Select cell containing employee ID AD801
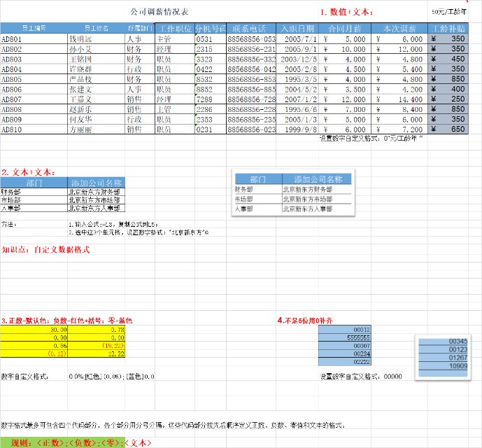This screenshot has height=448, width=482. [x=34, y=39]
